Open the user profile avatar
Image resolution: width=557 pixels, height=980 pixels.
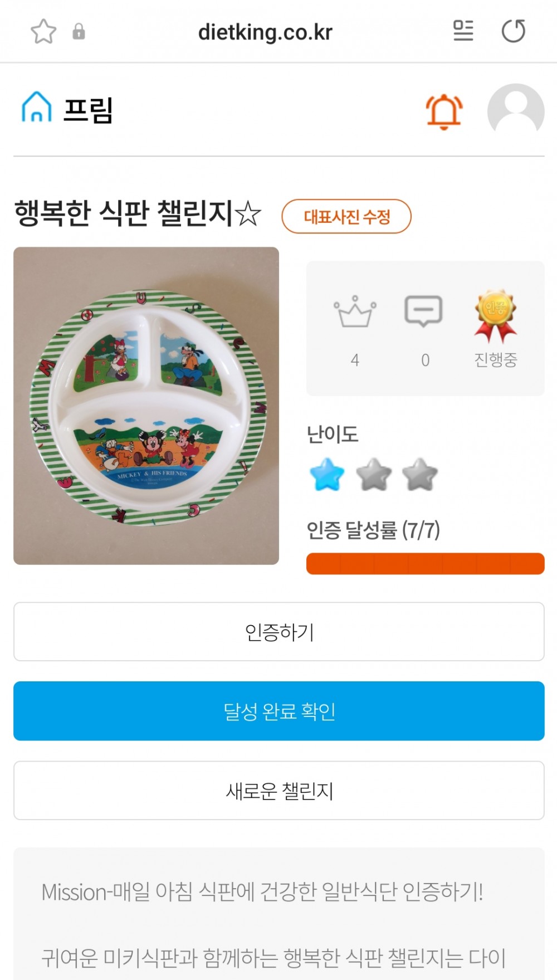click(515, 110)
